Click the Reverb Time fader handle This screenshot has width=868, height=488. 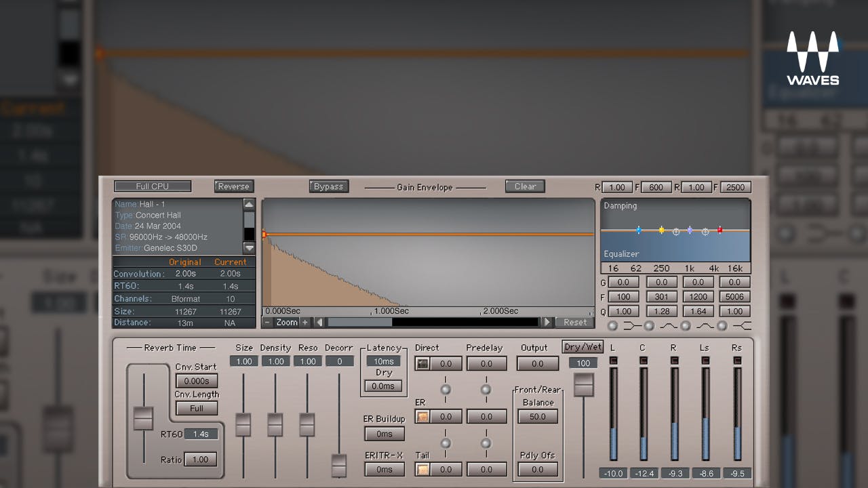coord(143,418)
